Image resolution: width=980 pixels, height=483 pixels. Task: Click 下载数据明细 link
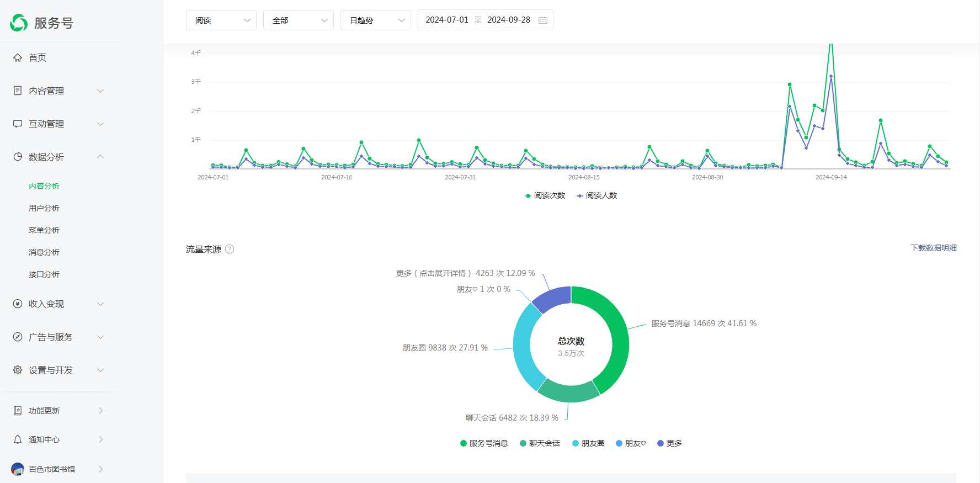click(x=934, y=248)
